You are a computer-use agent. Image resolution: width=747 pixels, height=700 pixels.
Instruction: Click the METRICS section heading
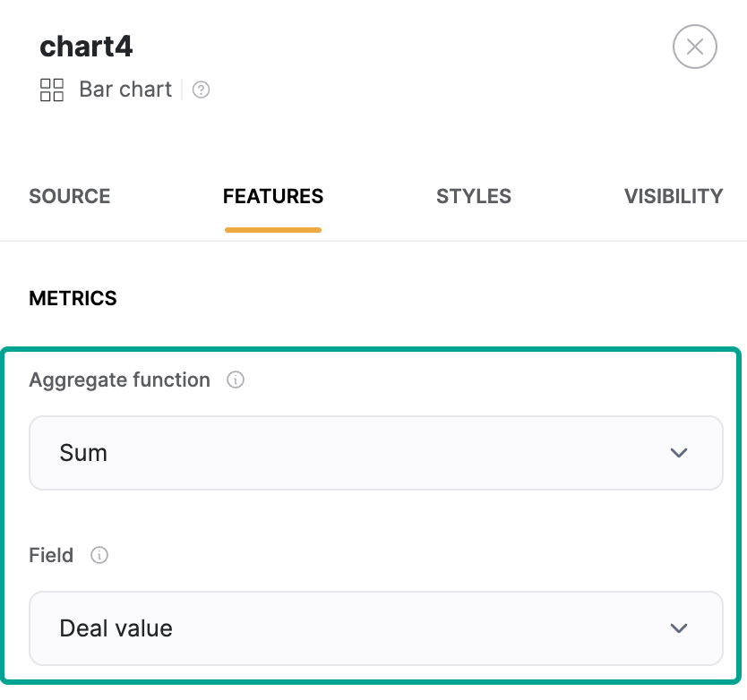click(x=73, y=299)
